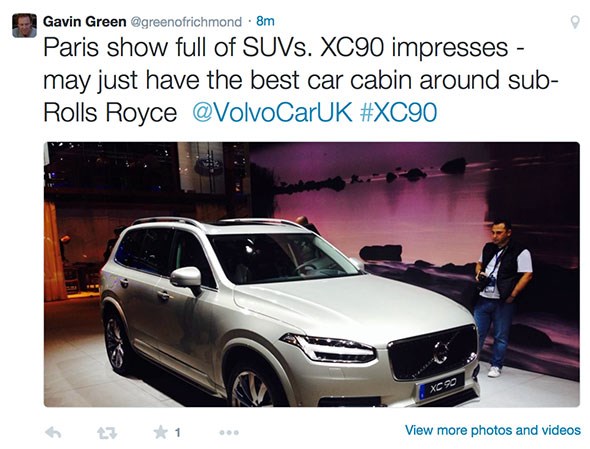This screenshot has width=590, height=449.
Task: Click the 8m timestamp link
Action: (265, 21)
